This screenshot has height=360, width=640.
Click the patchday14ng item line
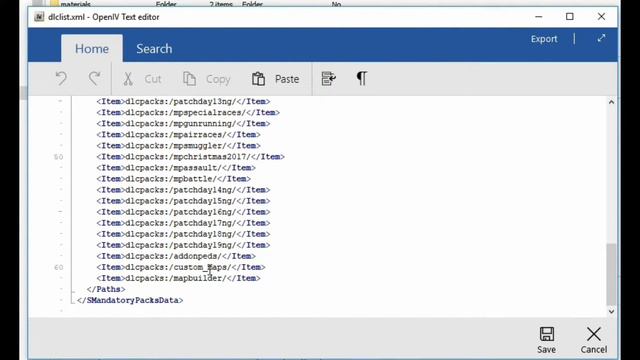(x=183, y=190)
